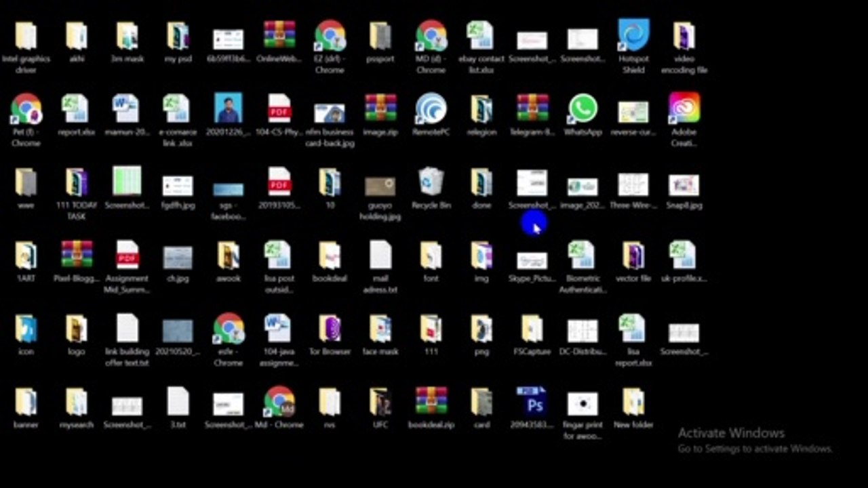This screenshot has width=868, height=488.
Task: Open the folder named 10
Action: coord(330,182)
